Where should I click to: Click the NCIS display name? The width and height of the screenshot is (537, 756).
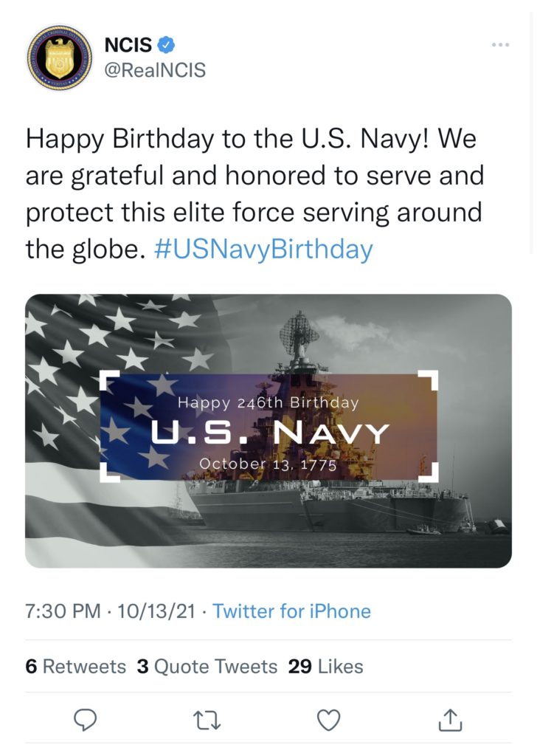(x=128, y=45)
